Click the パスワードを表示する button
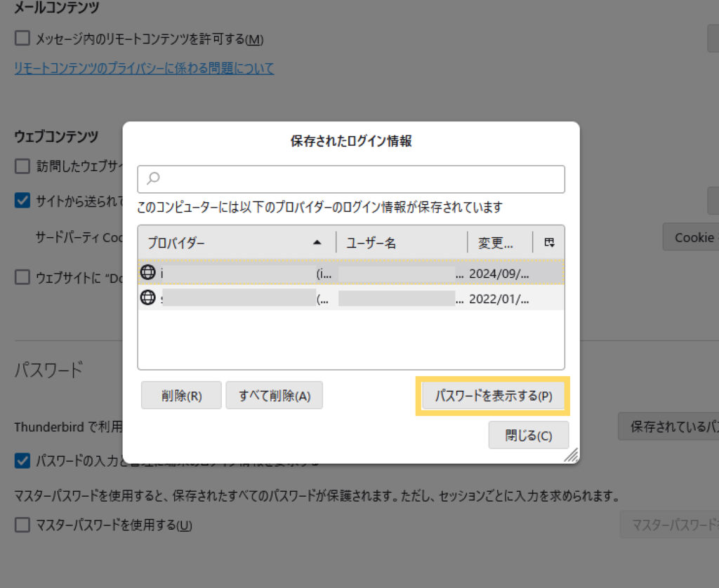The height and width of the screenshot is (588, 719). coord(493,396)
